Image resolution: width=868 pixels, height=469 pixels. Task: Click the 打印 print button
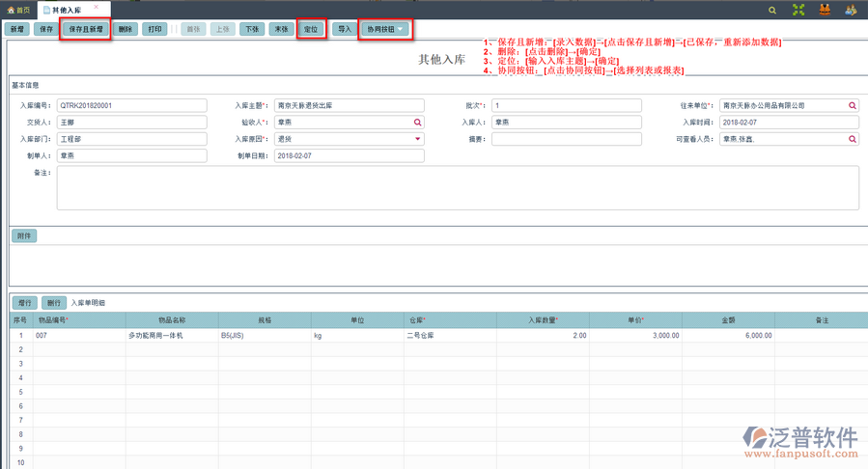click(x=154, y=29)
